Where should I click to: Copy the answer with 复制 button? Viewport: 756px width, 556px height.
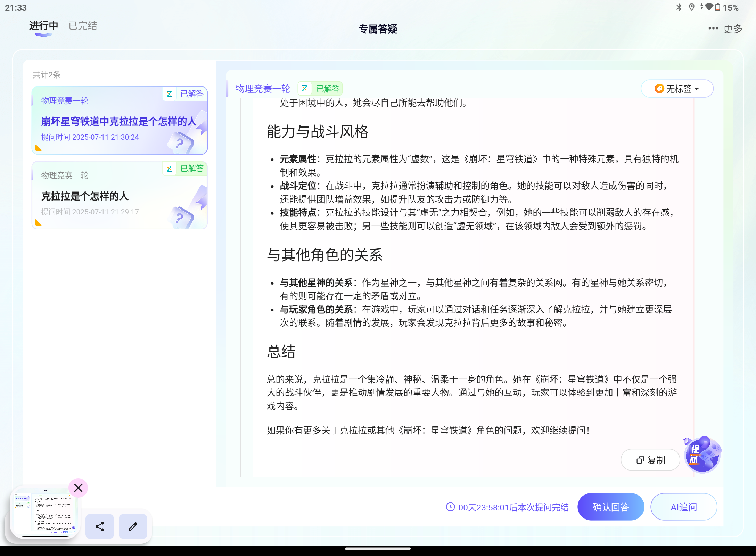650,460
